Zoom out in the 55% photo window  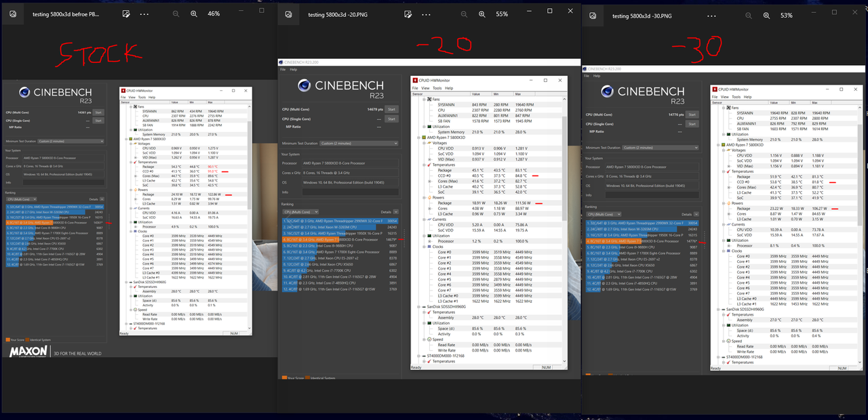465,14
